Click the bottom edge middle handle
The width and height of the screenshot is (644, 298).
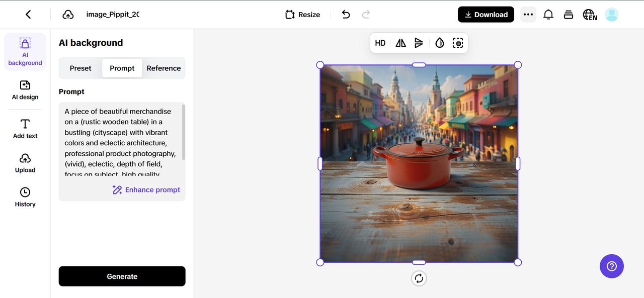[419, 262]
